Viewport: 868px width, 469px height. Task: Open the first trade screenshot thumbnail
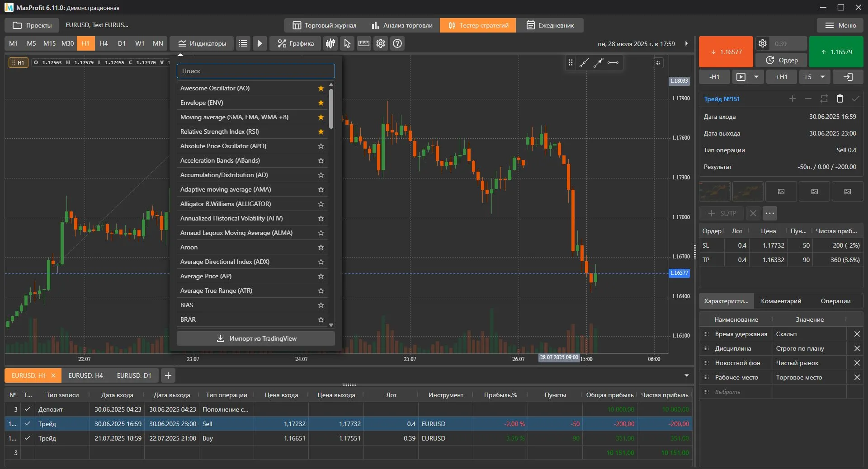(x=715, y=192)
